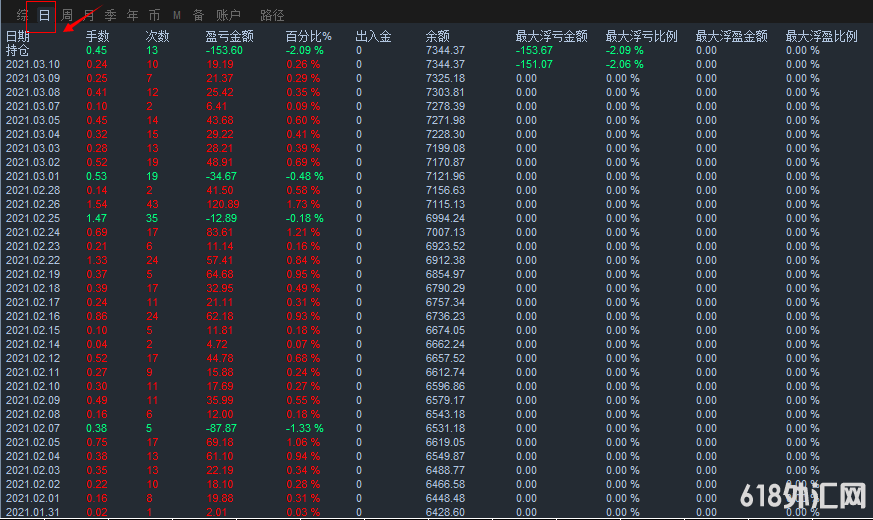Viewport: 873px width, 520px height.
Task: Select the 2021.03.10 date row
Action: pyautogui.click(x=33, y=64)
